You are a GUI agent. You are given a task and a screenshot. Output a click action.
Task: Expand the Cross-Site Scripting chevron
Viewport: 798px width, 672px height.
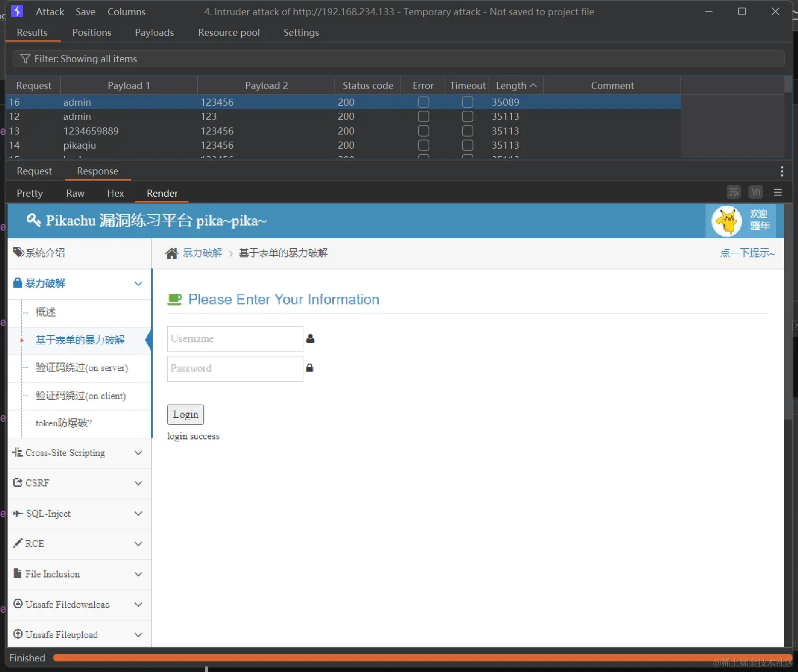click(x=138, y=453)
